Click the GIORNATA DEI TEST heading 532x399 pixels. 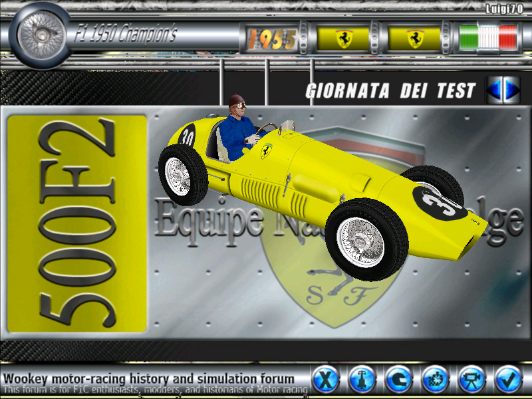click(390, 90)
